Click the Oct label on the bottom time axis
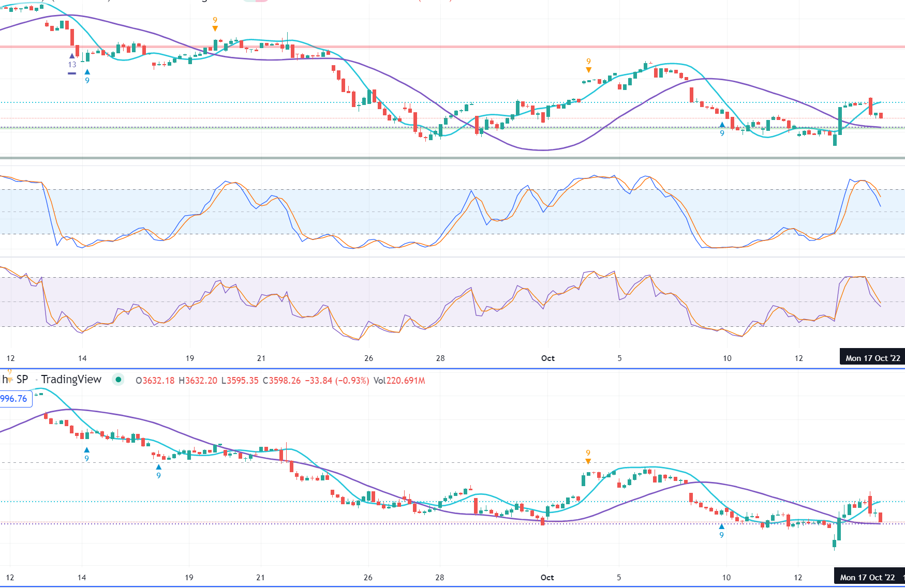The height and width of the screenshot is (588, 905). [x=547, y=577]
